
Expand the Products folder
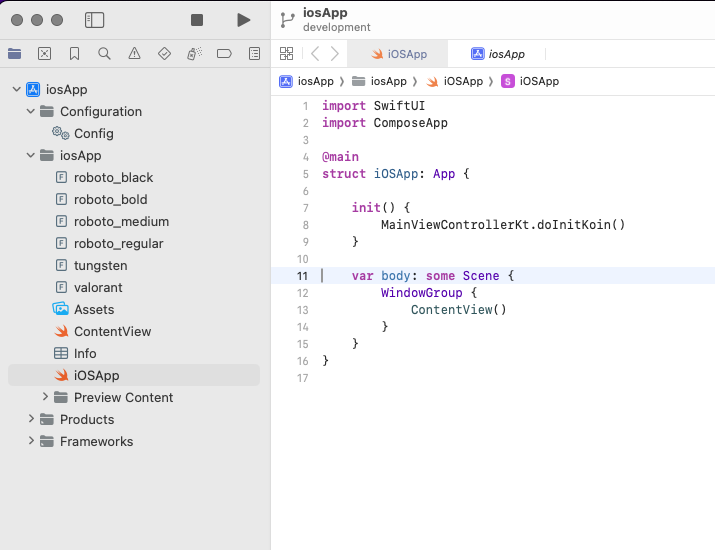pos(31,419)
